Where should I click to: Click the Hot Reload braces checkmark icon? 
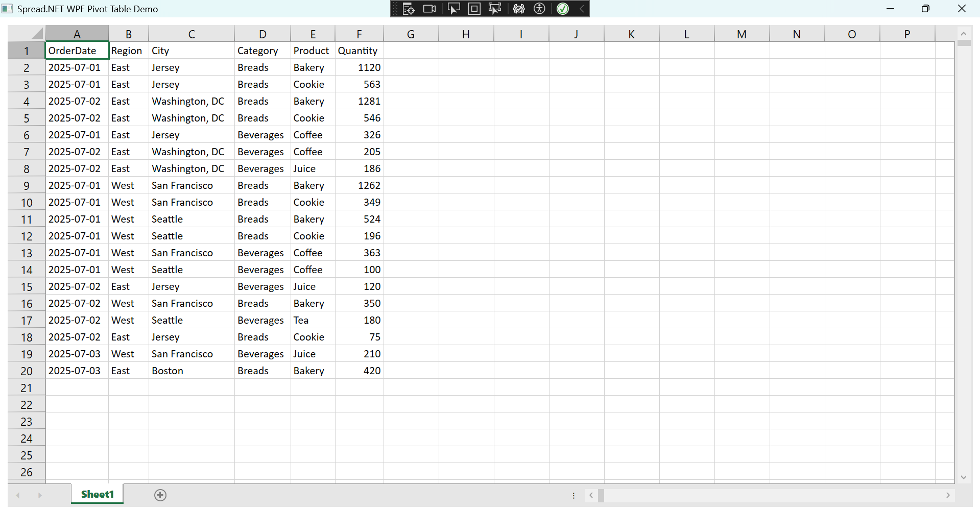519,9
